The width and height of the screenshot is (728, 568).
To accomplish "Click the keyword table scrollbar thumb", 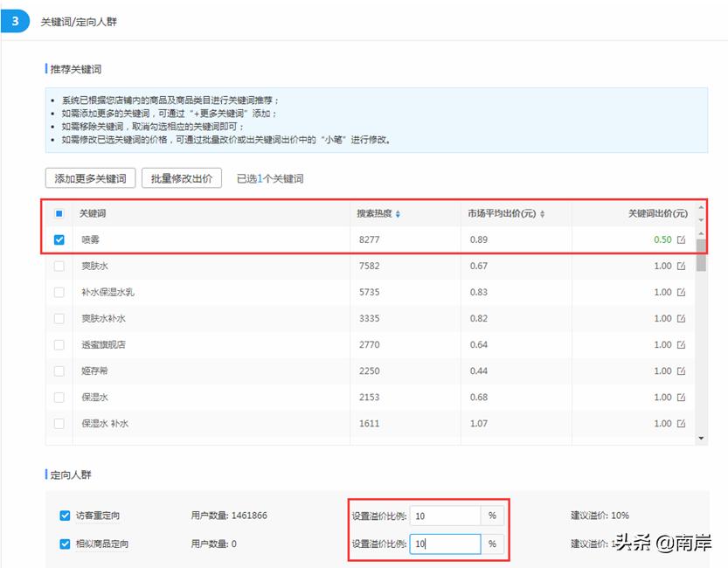I will pyautogui.click(x=701, y=255).
